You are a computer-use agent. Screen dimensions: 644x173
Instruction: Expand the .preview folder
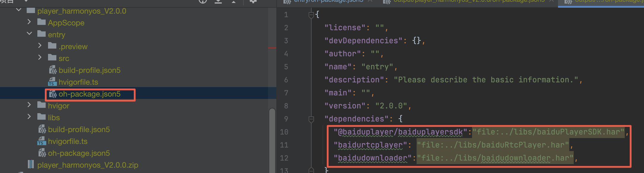[x=40, y=46]
